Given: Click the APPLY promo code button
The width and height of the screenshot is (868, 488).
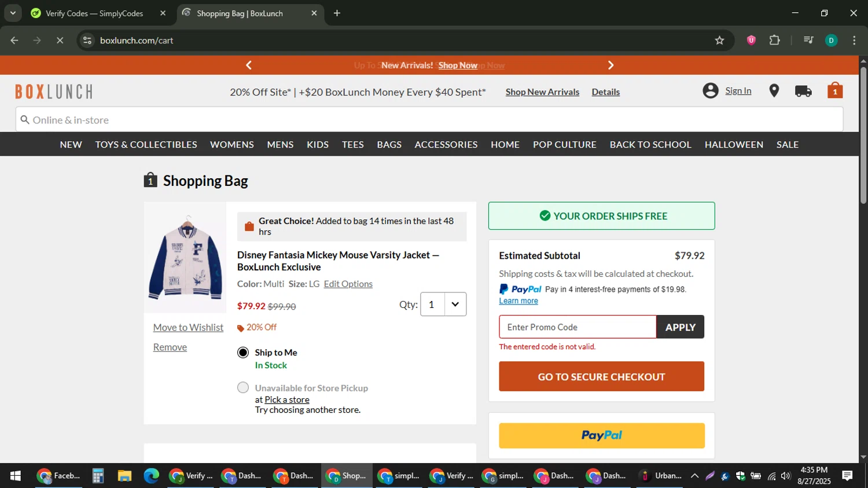Looking at the screenshot, I should 680,327.
